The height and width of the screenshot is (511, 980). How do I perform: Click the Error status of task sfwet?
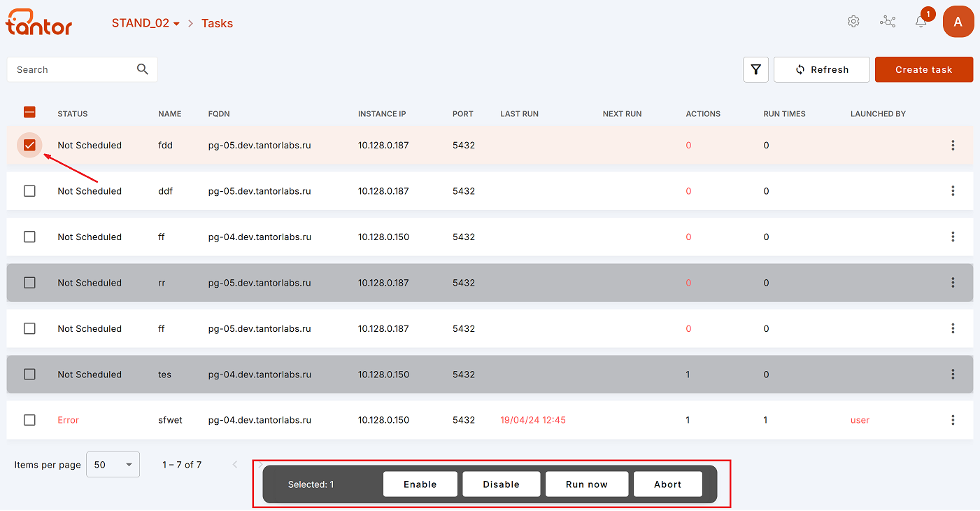tap(69, 420)
